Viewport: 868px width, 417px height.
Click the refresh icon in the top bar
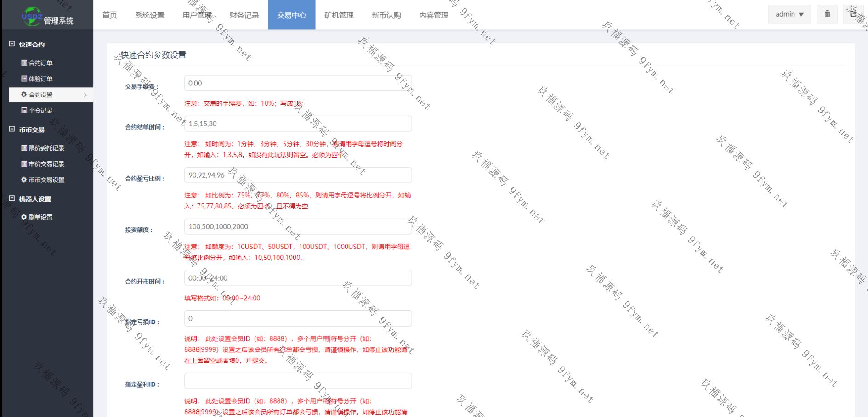(854, 14)
